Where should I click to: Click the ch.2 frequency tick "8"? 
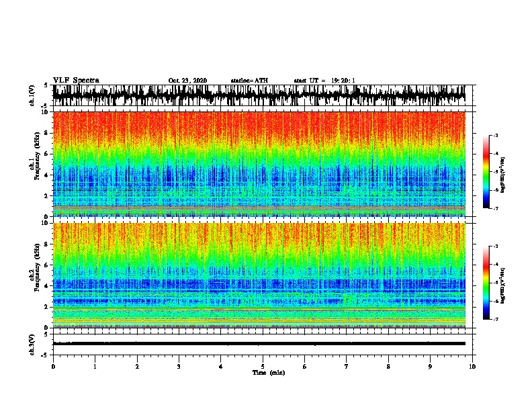pyautogui.click(x=47, y=244)
